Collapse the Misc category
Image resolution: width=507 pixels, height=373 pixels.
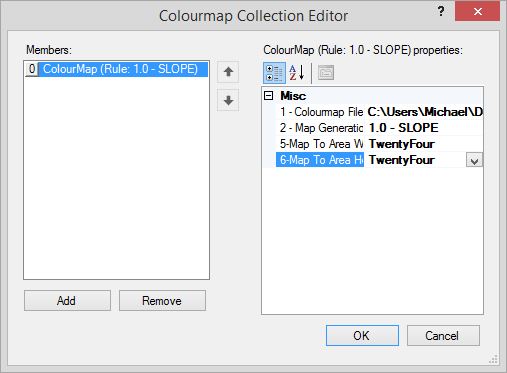[x=268, y=96]
